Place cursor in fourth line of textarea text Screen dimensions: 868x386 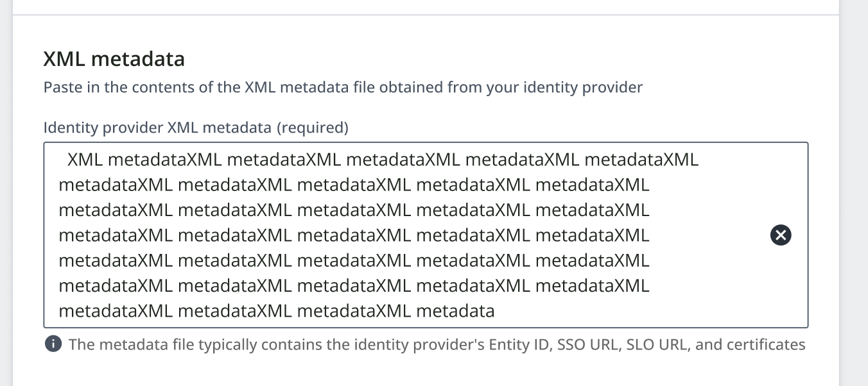[354, 236]
